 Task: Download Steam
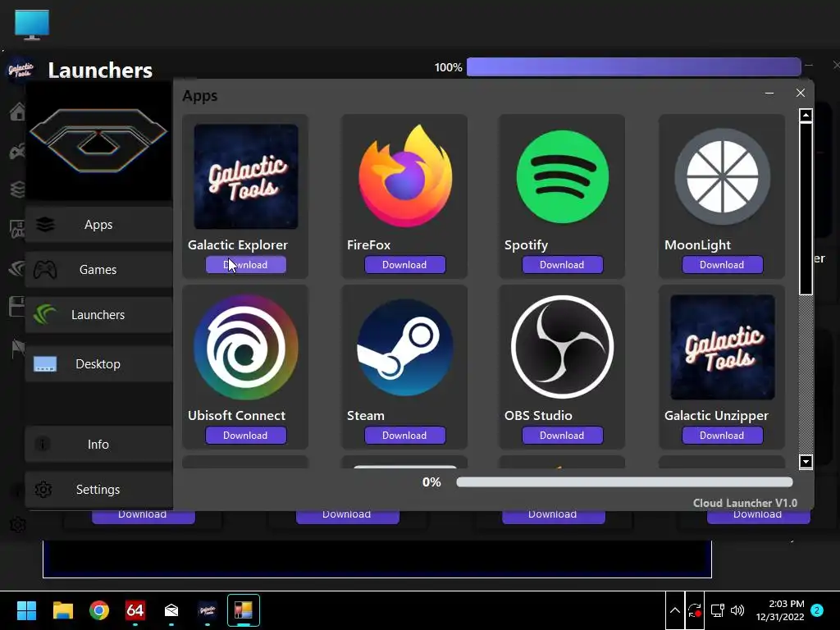[x=405, y=436]
